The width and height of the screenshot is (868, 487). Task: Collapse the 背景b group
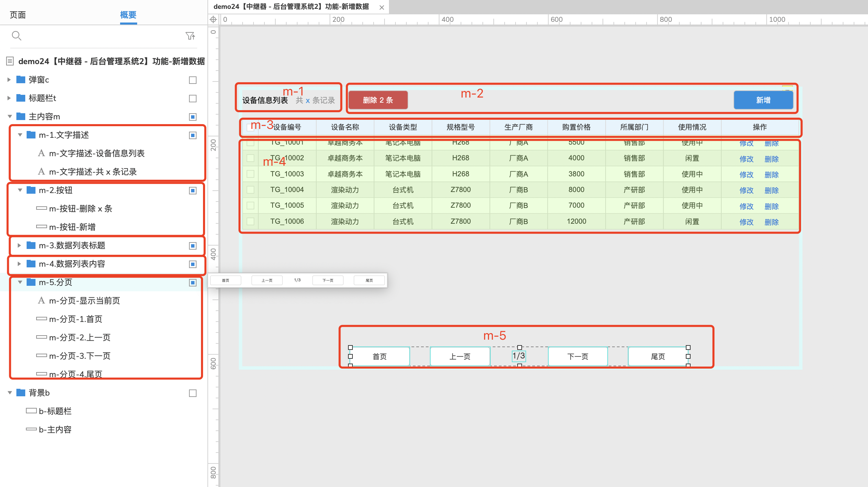[10, 393]
